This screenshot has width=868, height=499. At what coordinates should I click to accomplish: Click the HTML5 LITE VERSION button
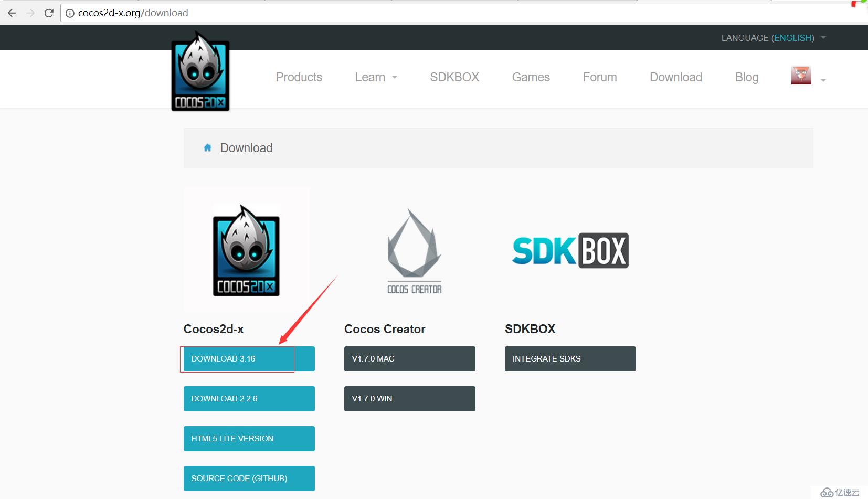249,439
